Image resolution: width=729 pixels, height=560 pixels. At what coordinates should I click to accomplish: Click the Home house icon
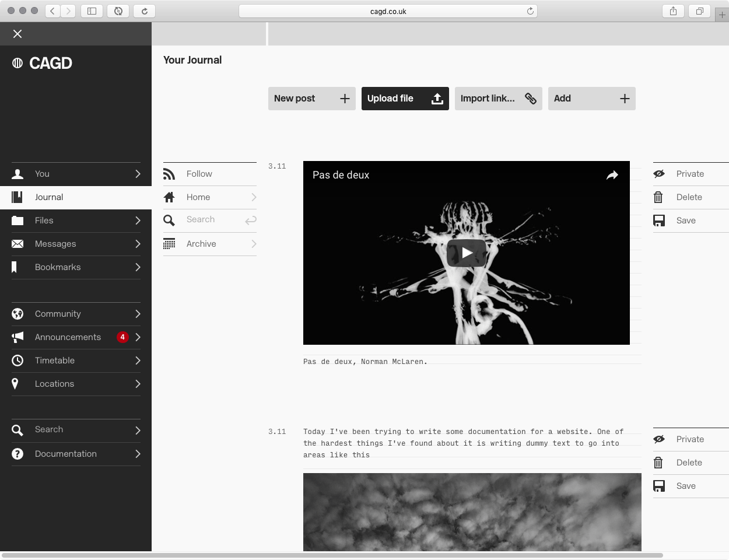pyautogui.click(x=169, y=197)
